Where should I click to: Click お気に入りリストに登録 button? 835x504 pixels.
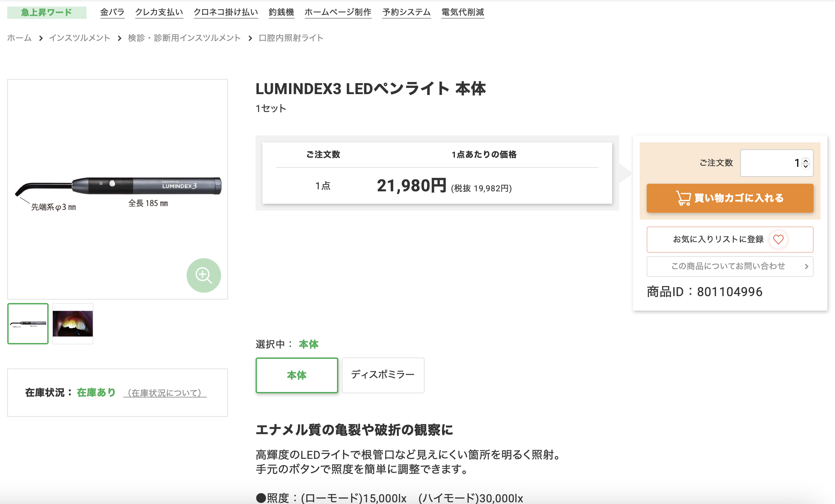730,239
